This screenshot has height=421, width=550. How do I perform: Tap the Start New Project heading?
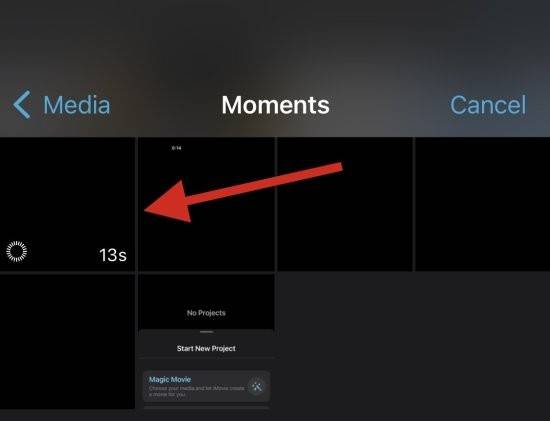click(x=206, y=348)
